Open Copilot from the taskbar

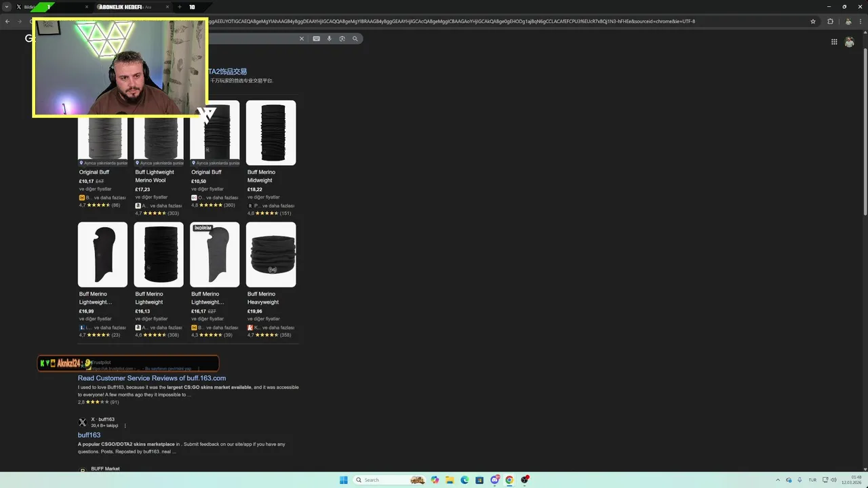coord(435,480)
